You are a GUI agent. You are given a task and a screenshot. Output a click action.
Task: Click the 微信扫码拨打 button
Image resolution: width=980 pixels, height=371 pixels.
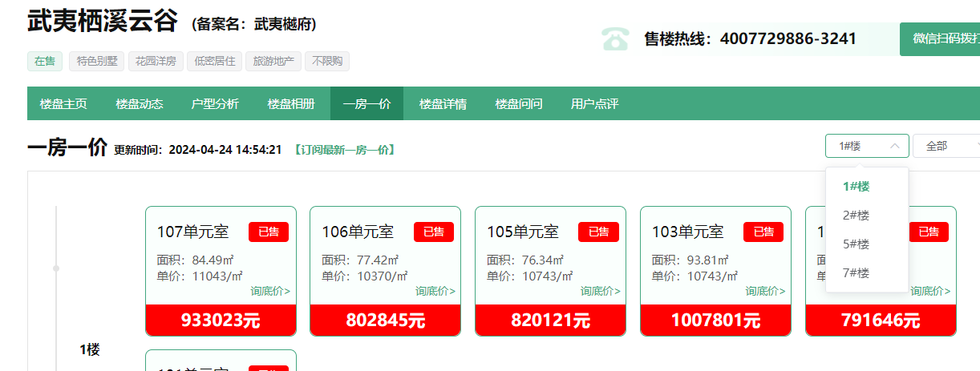pos(940,39)
